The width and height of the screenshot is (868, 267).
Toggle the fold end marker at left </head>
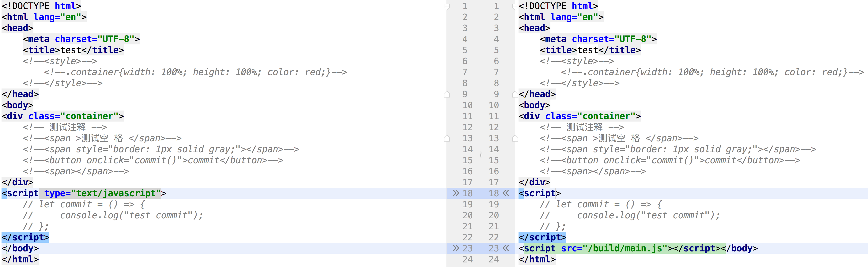coord(447,94)
